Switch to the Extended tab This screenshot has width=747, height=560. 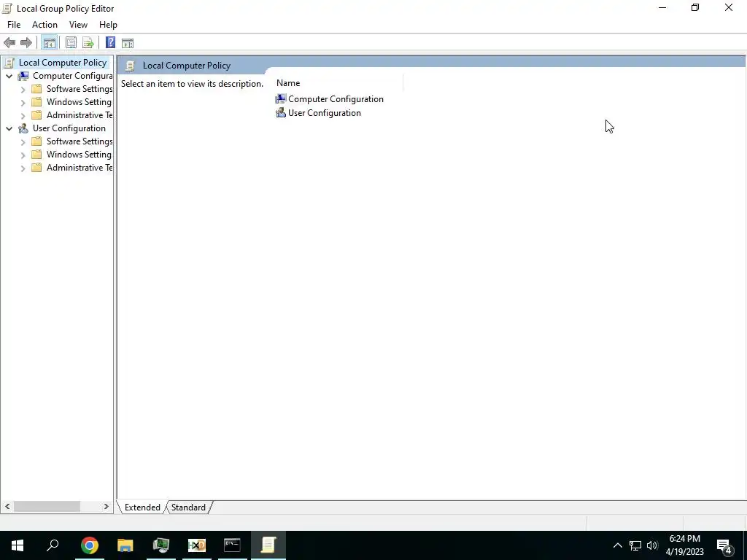point(142,507)
